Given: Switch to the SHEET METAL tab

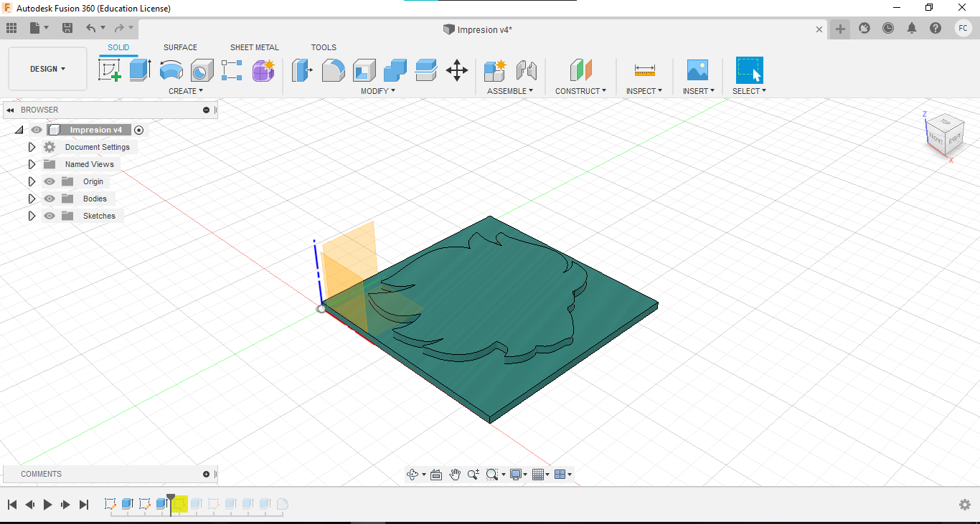Looking at the screenshot, I should (255, 47).
